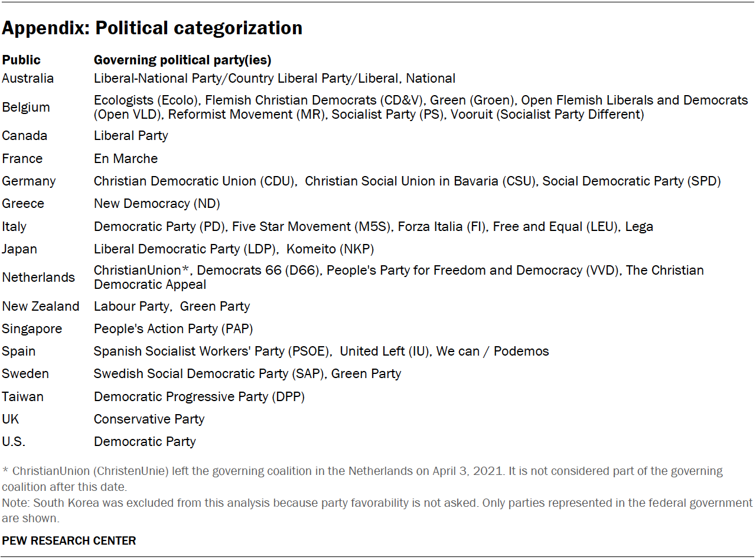Click the Belgium country name
The height and width of the screenshot is (560, 756).
click(x=26, y=107)
